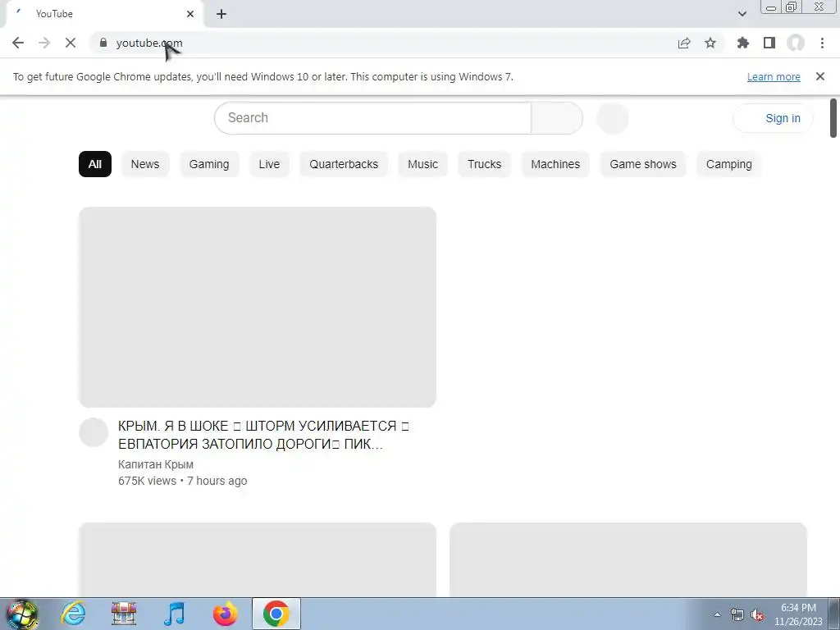Select the Machines filter chip
The width and height of the screenshot is (840, 630).
click(555, 164)
